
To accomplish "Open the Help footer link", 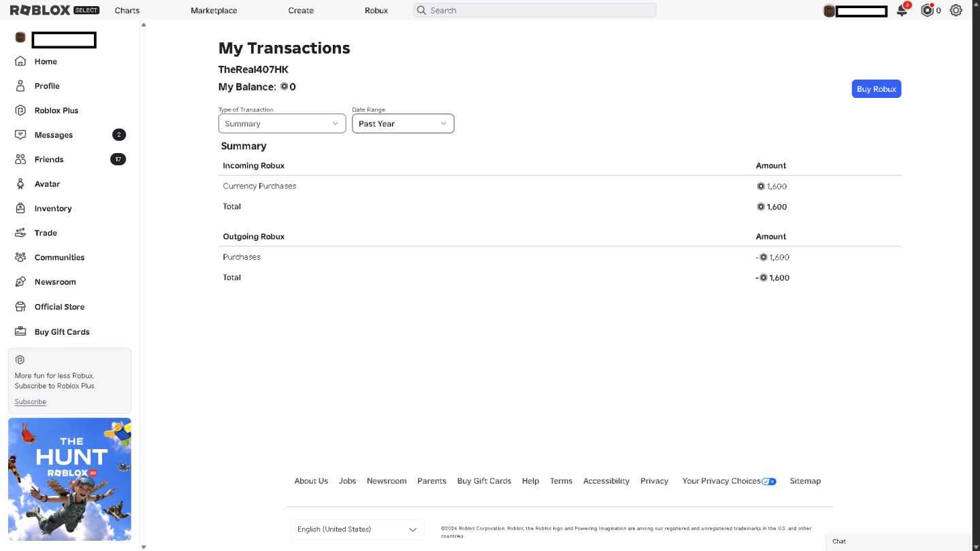I will pyautogui.click(x=530, y=481).
